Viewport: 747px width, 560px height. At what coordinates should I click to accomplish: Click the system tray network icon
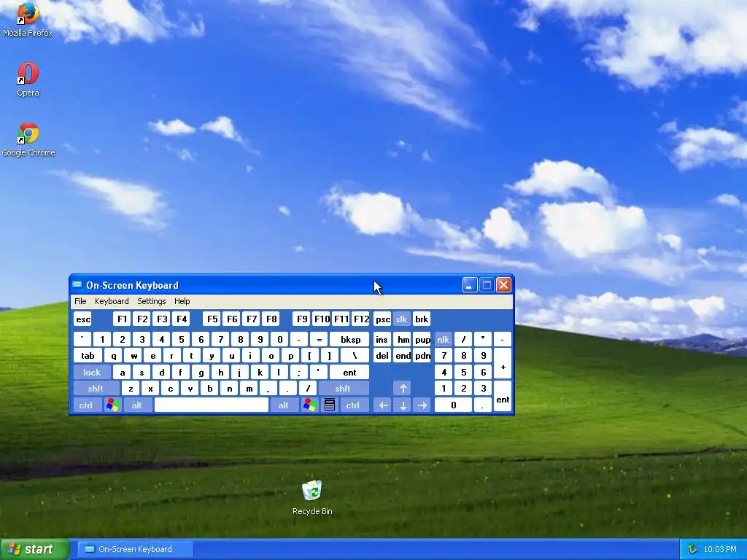click(692, 549)
